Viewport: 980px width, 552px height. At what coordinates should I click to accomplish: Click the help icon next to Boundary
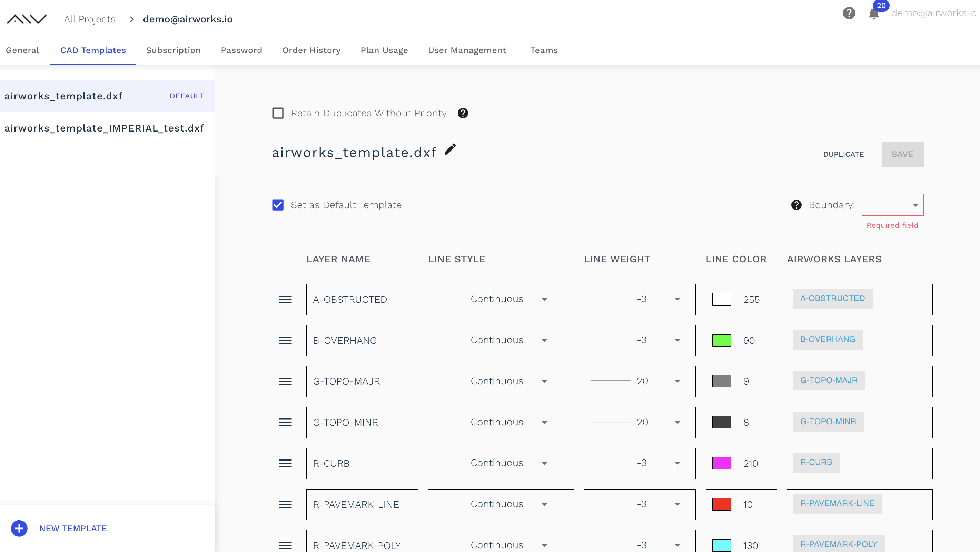click(x=796, y=205)
